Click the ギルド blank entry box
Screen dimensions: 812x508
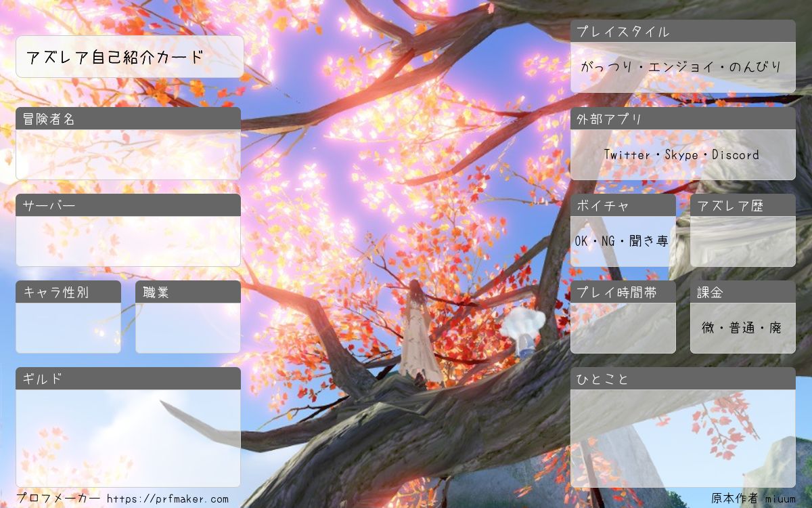(128, 438)
